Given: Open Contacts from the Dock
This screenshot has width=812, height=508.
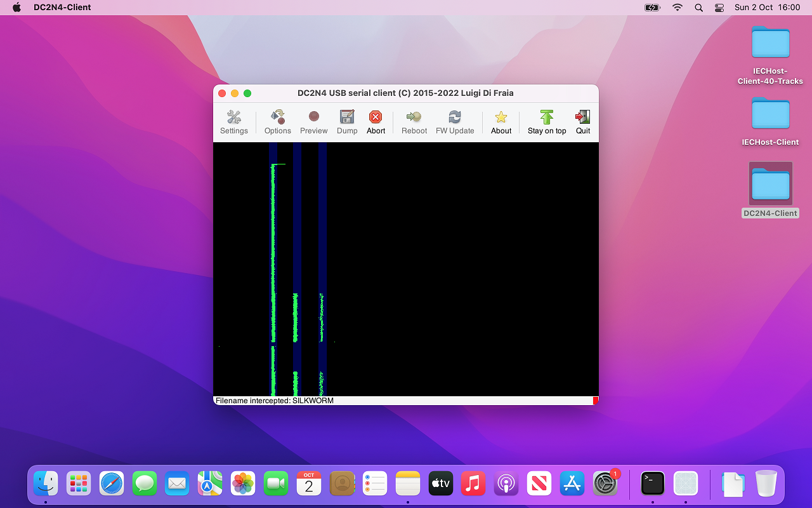Looking at the screenshot, I should pyautogui.click(x=342, y=484).
